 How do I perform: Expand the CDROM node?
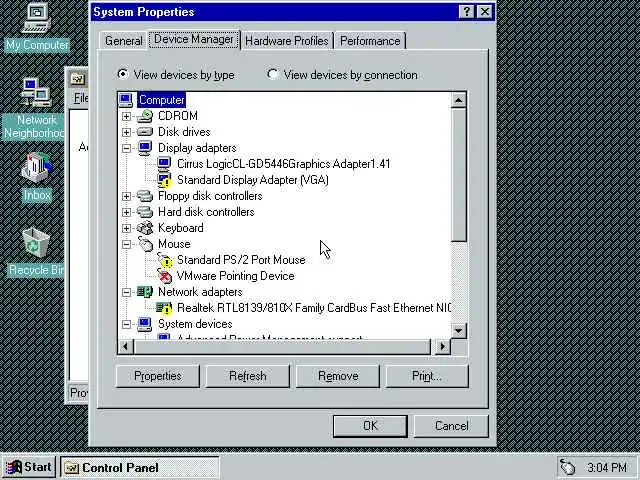127,116
